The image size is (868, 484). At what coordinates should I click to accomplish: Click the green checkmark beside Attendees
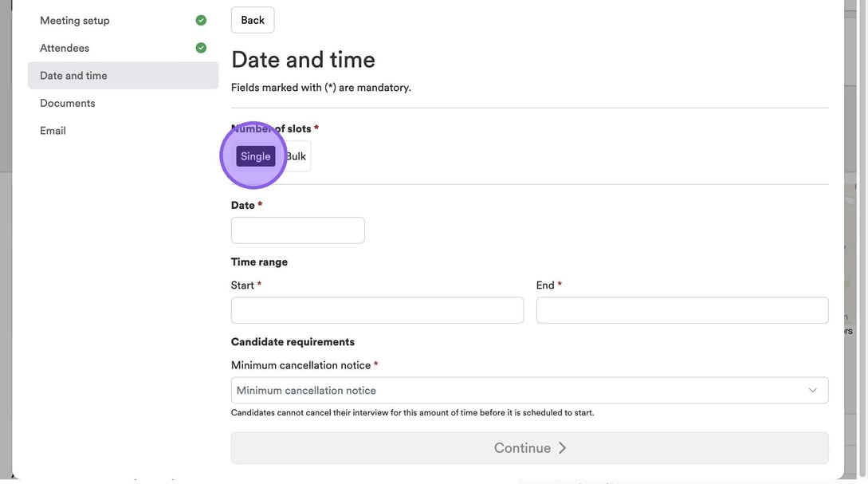(201, 48)
